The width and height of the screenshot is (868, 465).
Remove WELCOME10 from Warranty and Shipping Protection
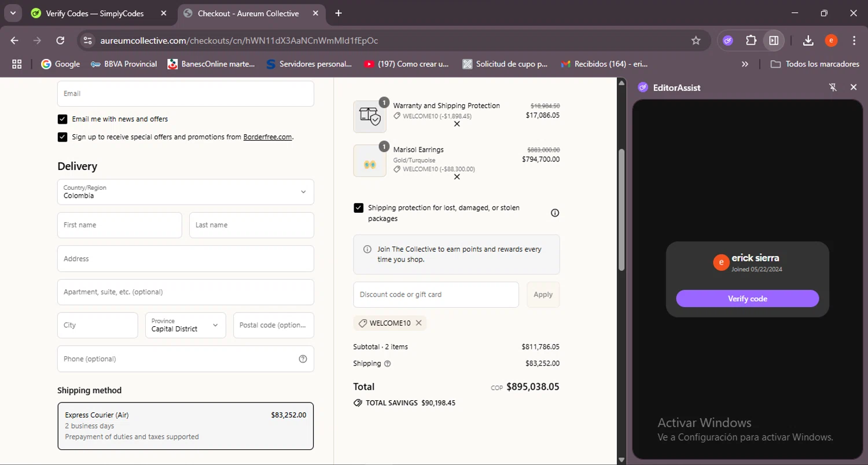(x=457, y=124)
